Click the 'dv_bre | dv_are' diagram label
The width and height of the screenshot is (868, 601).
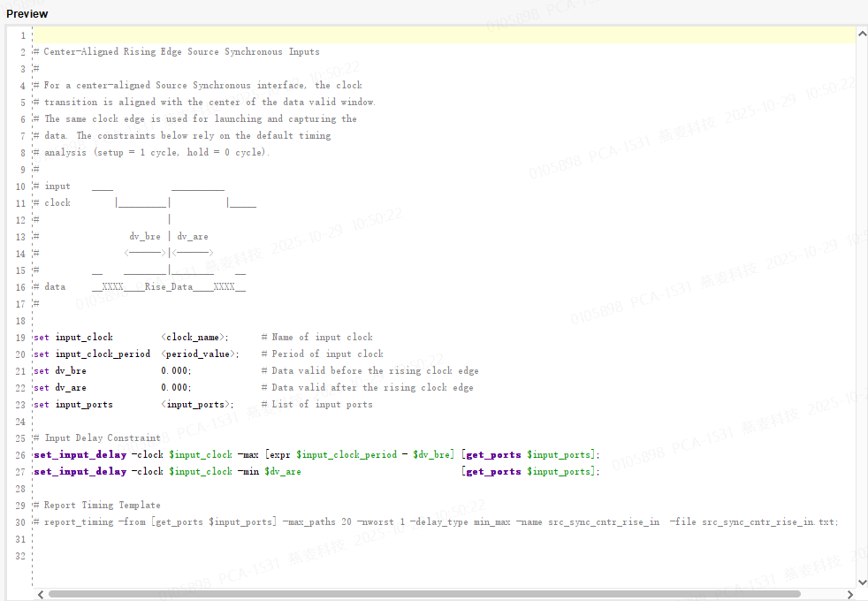pos(169,236)
